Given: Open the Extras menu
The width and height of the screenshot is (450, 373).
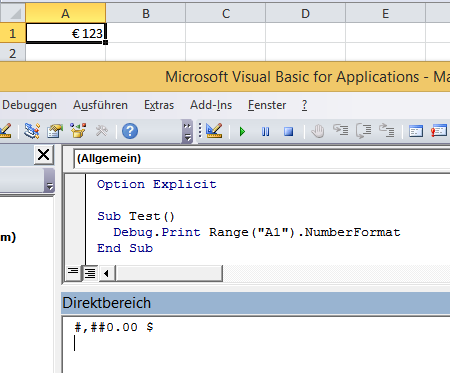Looking at the screenshot, I should 159,105.
